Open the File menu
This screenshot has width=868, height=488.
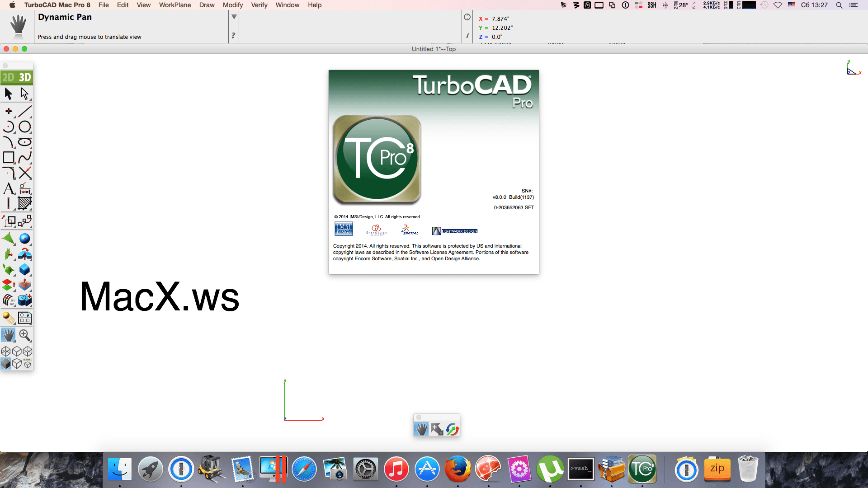point(104,5)
